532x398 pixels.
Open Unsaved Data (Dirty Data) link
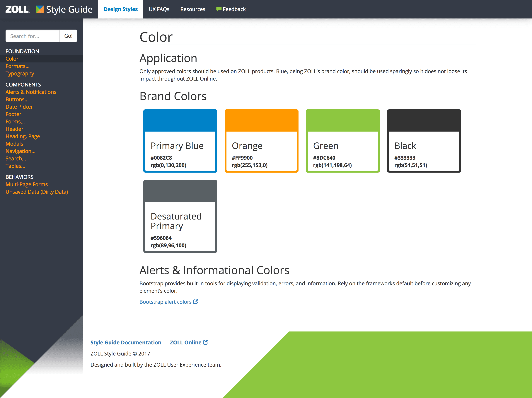(37, 192)
